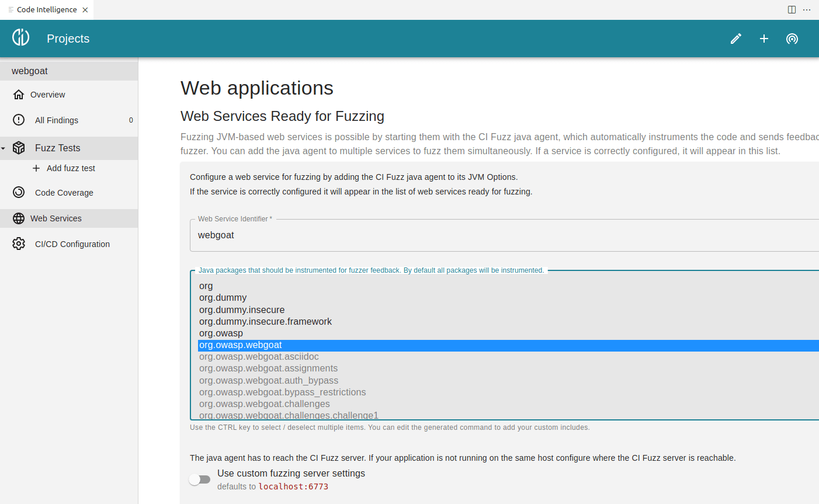This screenshot has width=819, height=504.
Task: Click the Code Coverage circle icon
Action: (19, 192)
